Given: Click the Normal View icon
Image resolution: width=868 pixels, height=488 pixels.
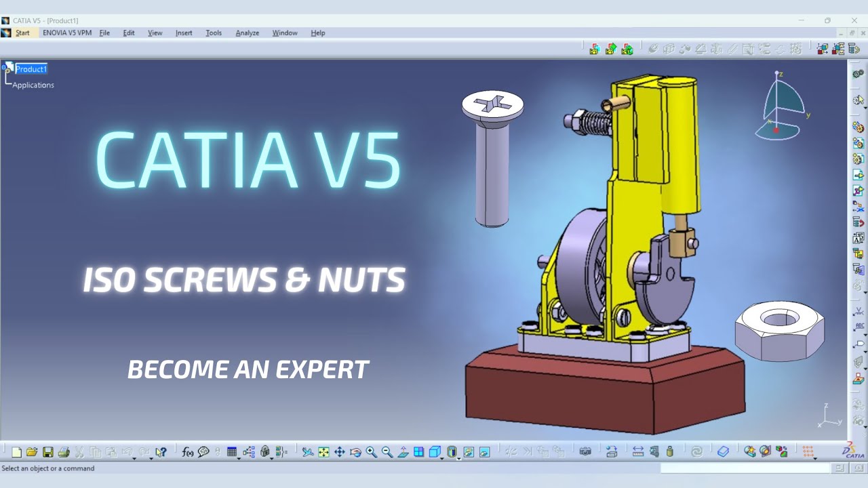Looking at the screenshot, I should (403, 452).
